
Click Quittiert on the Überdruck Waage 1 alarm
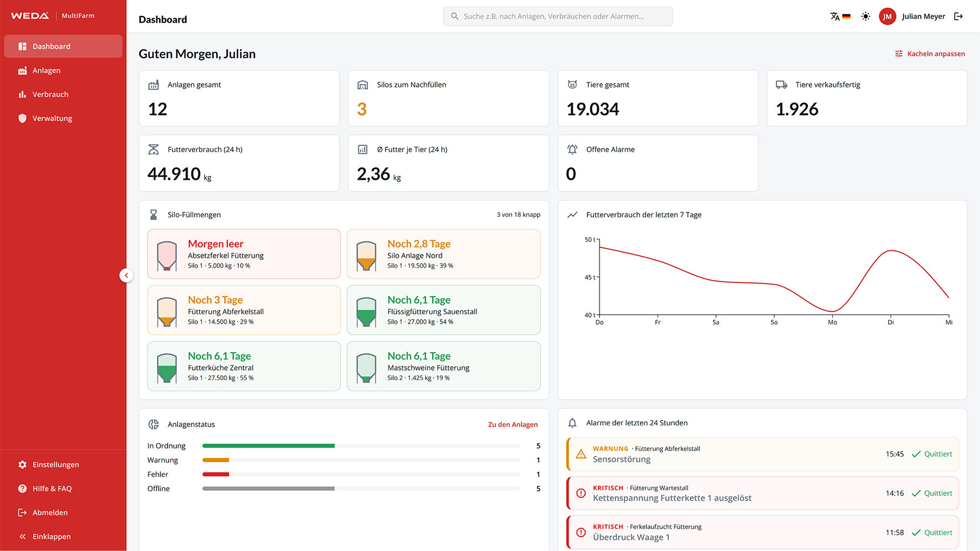[x=932, y=533]
